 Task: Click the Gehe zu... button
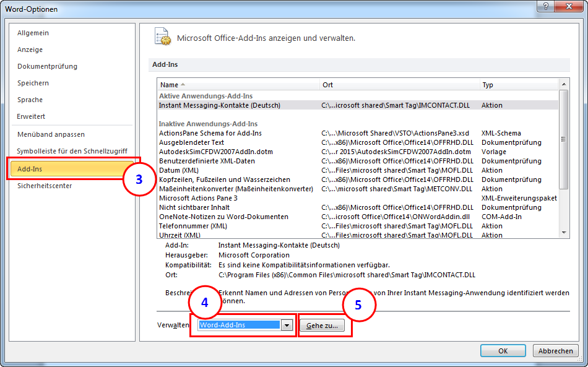(322, 326)
